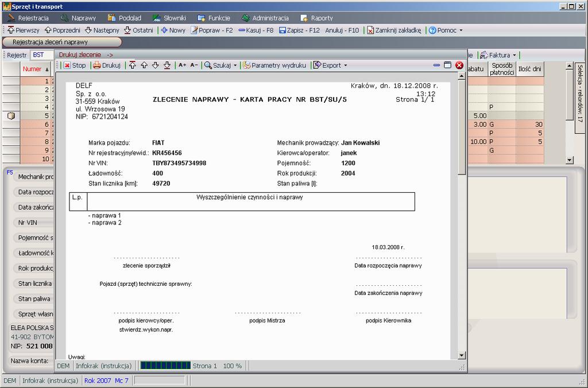Viewport: 588px width, 388px height.
Task: Click the Rok 2007 status bar entry
Action: click(98, 381)
